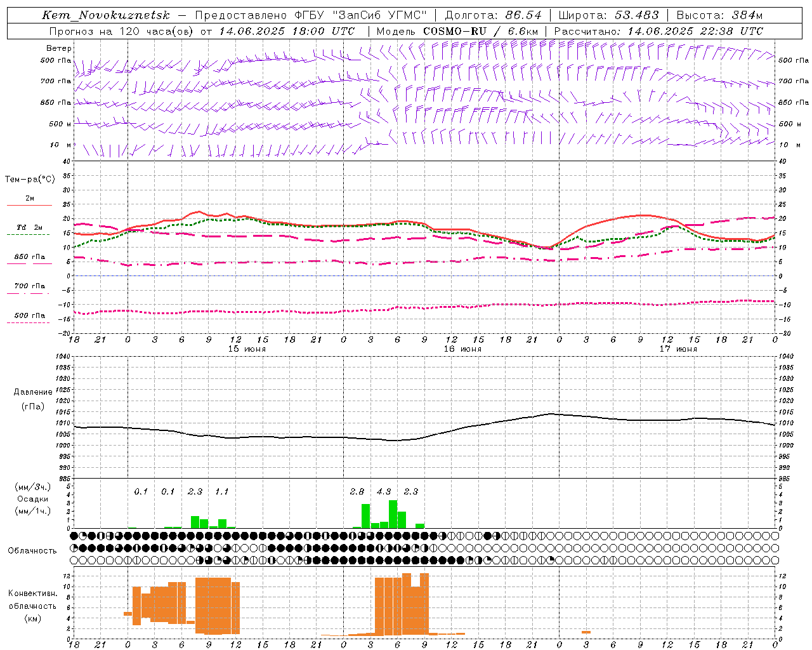The height and width of the screenshot is (650, 812).
Task: Select the 'Td 2м' dew point legend label
Action: pyautogui.click(x=29, y=227)
